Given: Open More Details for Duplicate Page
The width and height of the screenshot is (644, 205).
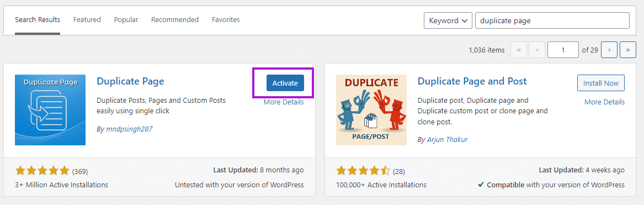Looking at the screenshot, I should coord(284,102).
